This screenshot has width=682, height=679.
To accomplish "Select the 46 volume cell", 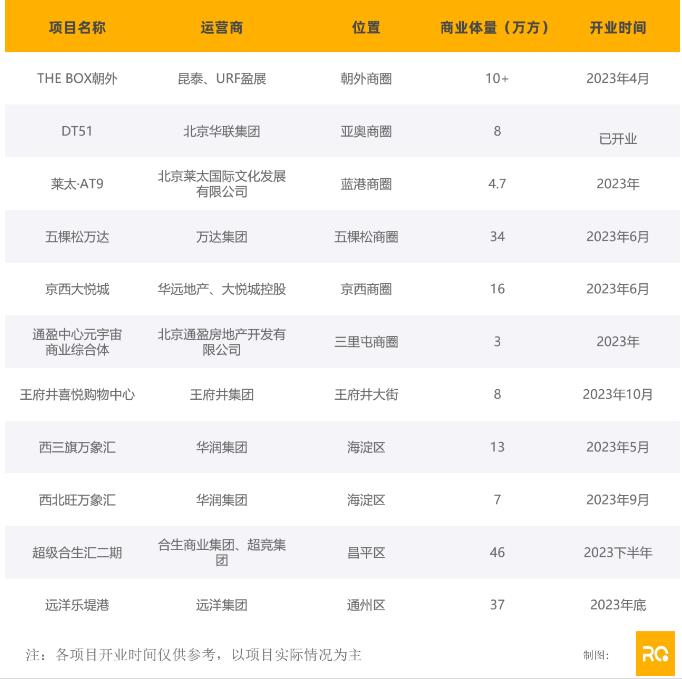I will [497, 552].
